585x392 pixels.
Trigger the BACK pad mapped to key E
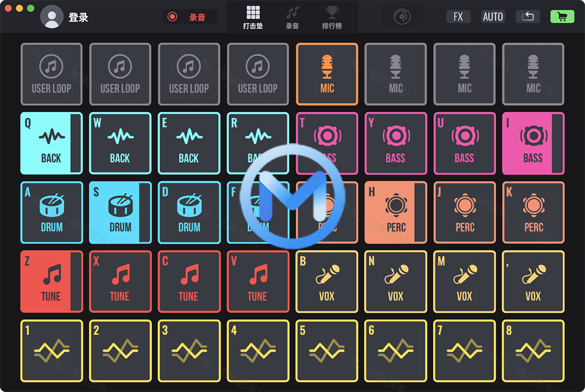[189, 144]
